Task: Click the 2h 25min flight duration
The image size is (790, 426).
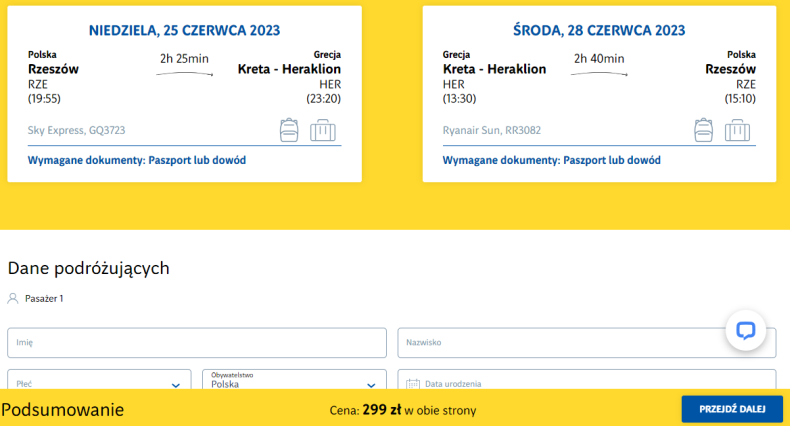Action: [x=184, y=59]
